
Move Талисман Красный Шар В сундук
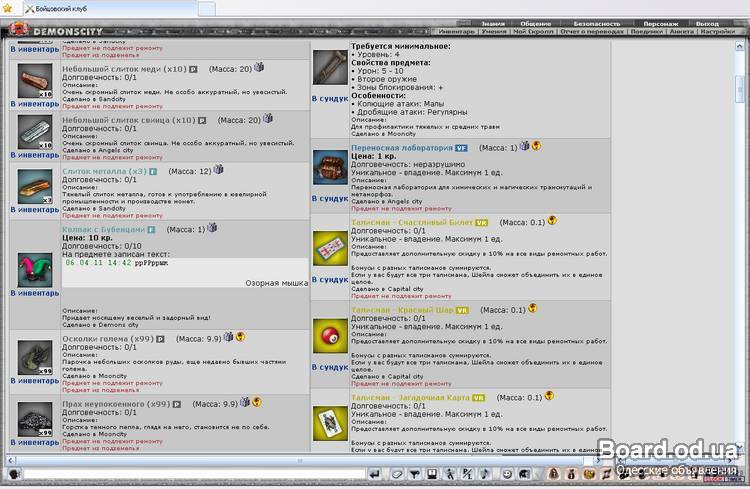pyautogui.click(x=330, y=367)
